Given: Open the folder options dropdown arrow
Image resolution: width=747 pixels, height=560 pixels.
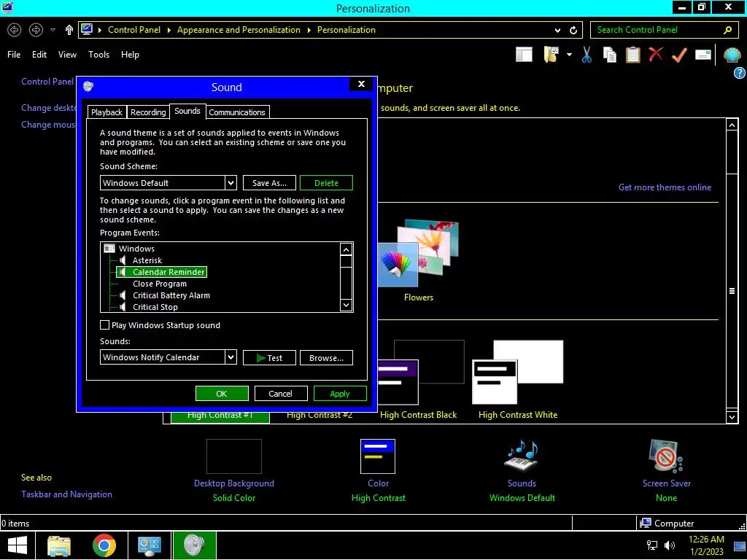Looking at the screenshot, I should 569,55.
